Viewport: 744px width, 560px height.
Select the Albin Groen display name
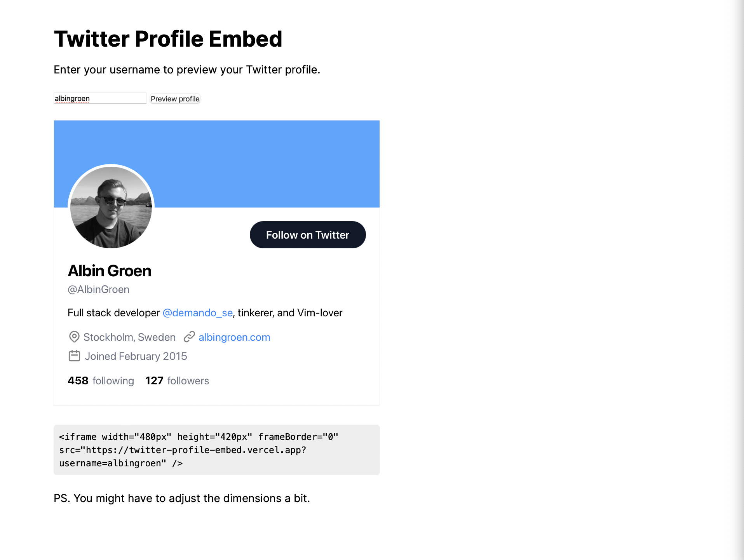109,271
